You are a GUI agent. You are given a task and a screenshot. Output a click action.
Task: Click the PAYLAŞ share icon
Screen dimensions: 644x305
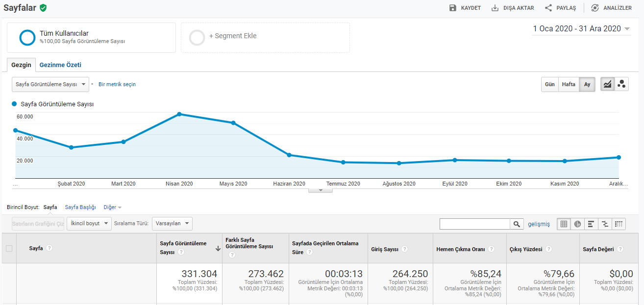tap(548, 8)
